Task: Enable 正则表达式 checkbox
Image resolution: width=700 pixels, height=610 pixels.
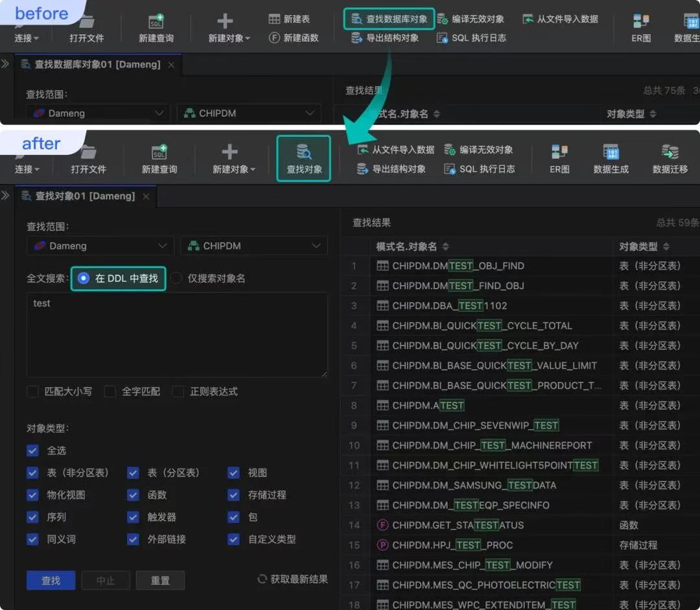Action: tap(178, 392)
